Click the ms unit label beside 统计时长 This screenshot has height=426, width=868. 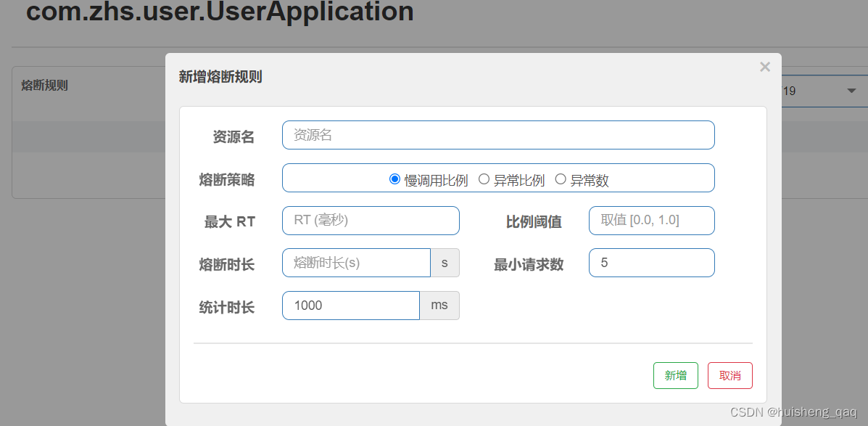(x=439, y=306)
